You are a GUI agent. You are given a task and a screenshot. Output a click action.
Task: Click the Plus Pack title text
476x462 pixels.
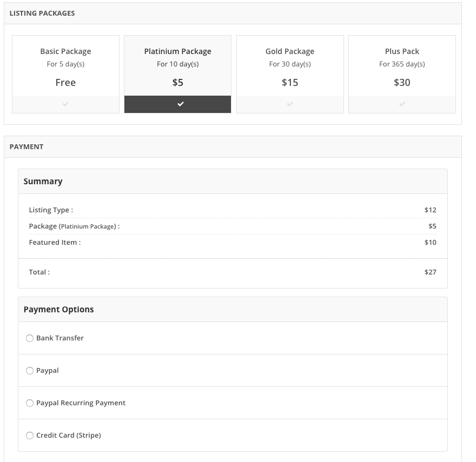402,51
